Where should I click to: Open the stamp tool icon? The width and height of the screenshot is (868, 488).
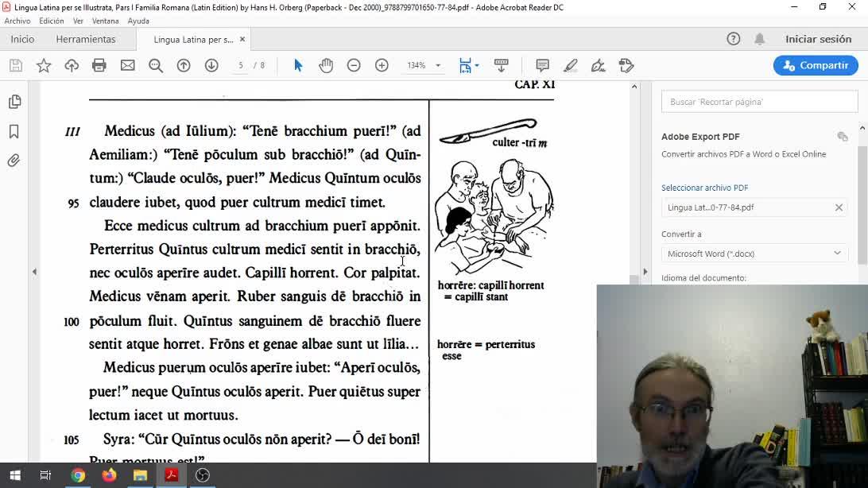[x=626, y=65]
